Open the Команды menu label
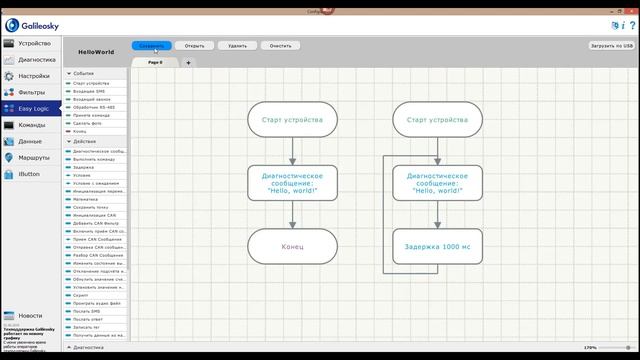The image size is (640, 360). (x=32, y=125)
